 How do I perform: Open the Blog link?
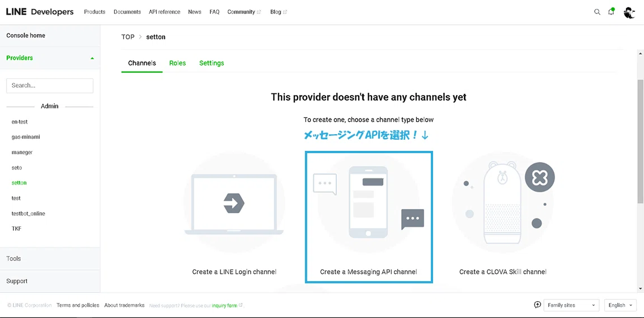276,12
